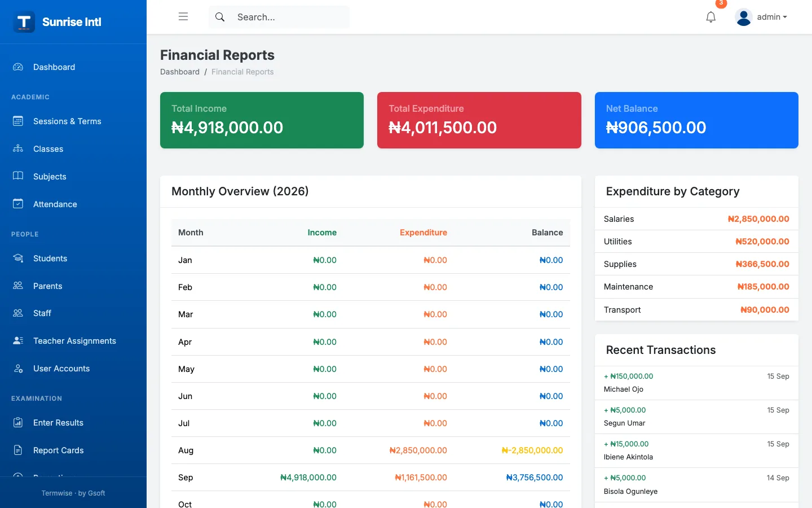Click the Sep balance ₦3,756,500.00 cell
Screen dimensions: 812x508
click(535, 478)
